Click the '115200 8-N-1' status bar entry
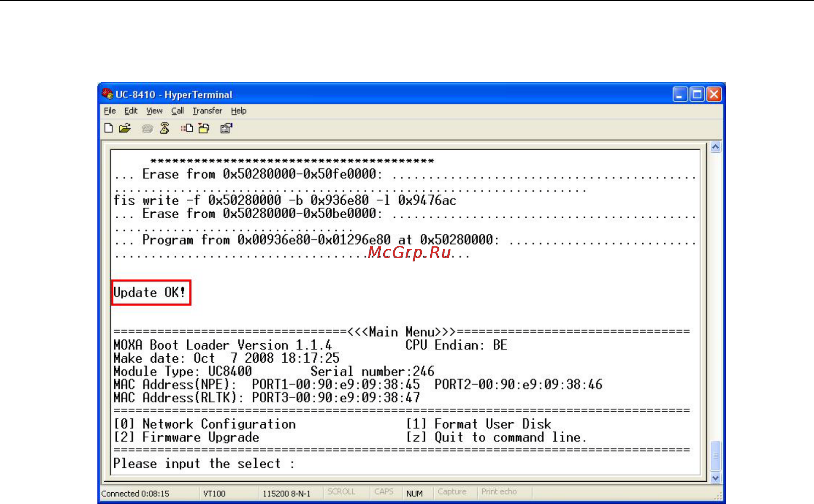 click(x=287, y=494)
